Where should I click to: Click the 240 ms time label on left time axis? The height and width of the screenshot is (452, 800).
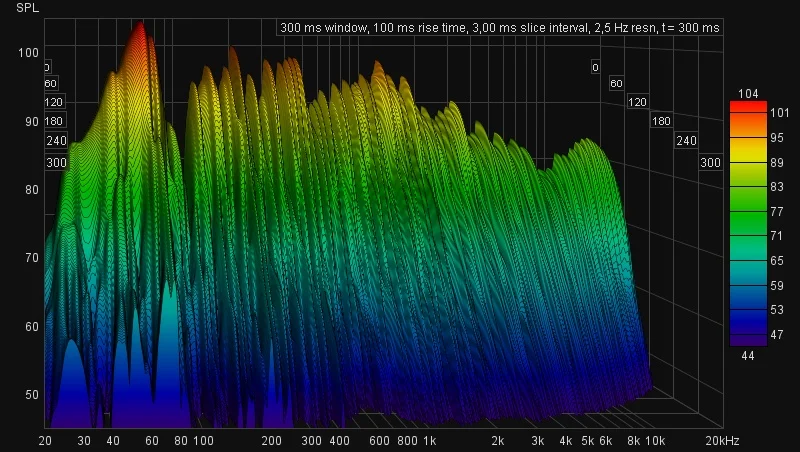56,140
